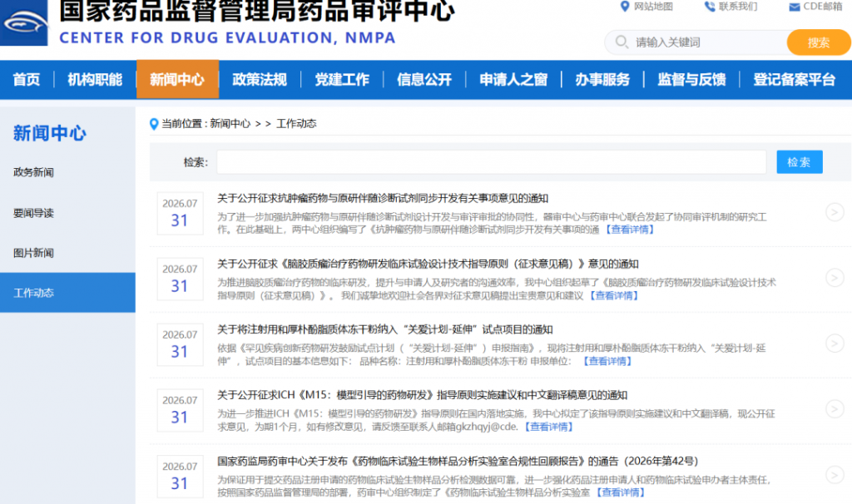The width and height of the screenshot is (852, 504).
Task: Click date box beside 脑胶质瘤 notice
Action: tap(180, 279)
